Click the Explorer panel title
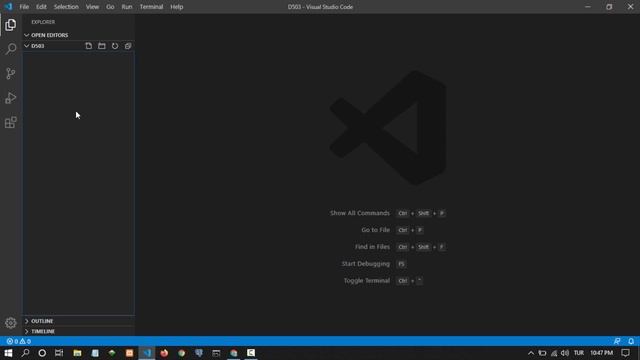Viewport: 640px width, 360px height. pos(43,22)
